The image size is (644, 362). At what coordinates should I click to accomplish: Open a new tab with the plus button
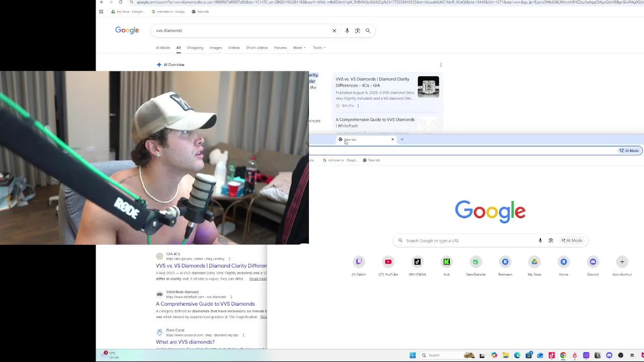402,139
